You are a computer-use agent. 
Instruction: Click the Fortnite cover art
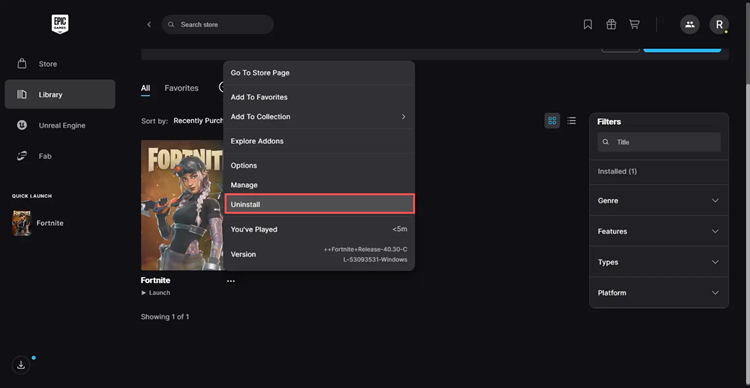(x=182, y=205)
